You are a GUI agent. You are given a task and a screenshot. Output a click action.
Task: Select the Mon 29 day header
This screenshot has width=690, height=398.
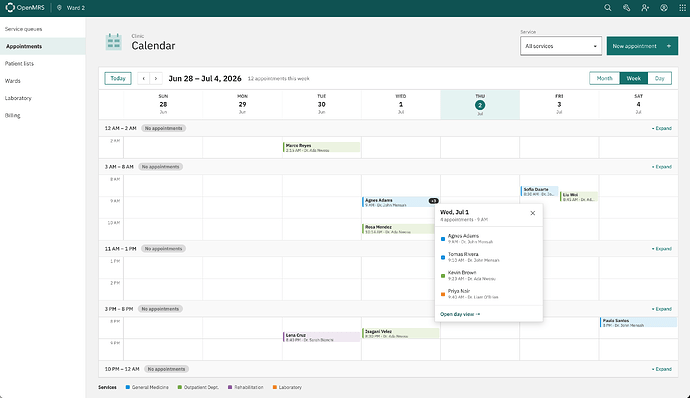coord(242,104)
